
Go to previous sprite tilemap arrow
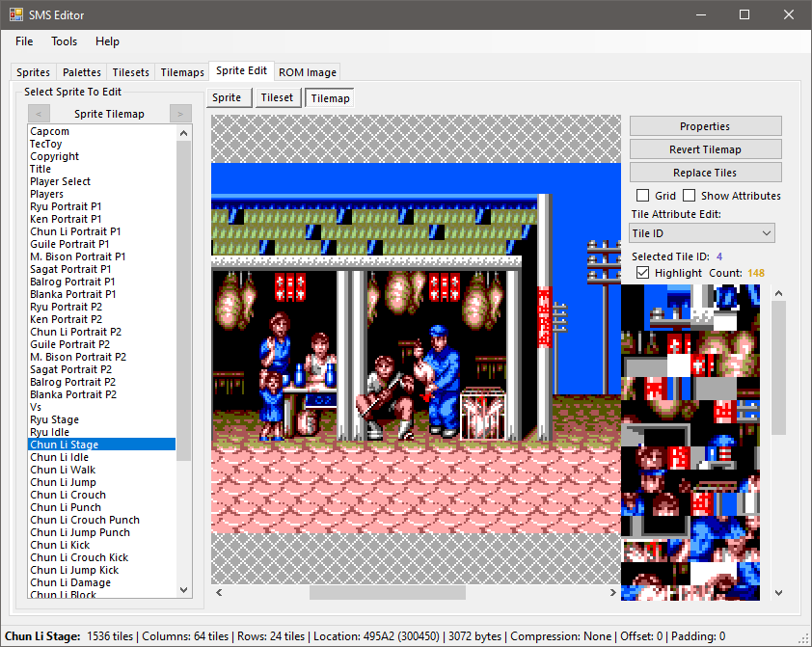click(39, 114)
